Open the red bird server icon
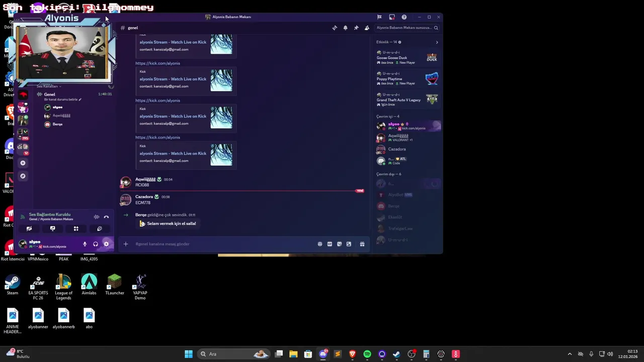This screenshot has height=362, width=644. [x=23, y=95]
